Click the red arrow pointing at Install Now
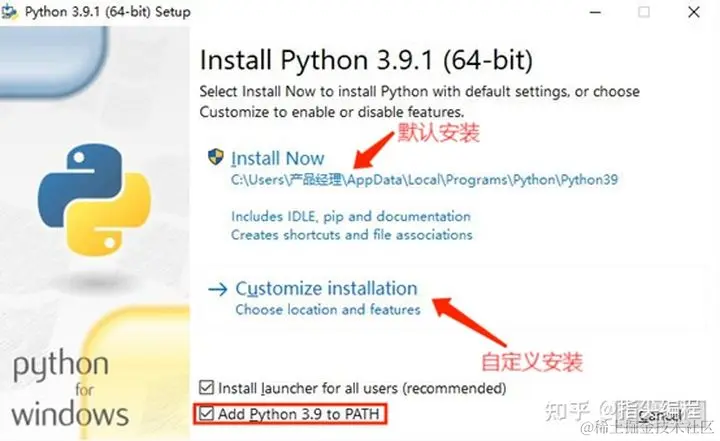This screenshot has width=720, height=441. pyautogui.click(x=373, y=150)
